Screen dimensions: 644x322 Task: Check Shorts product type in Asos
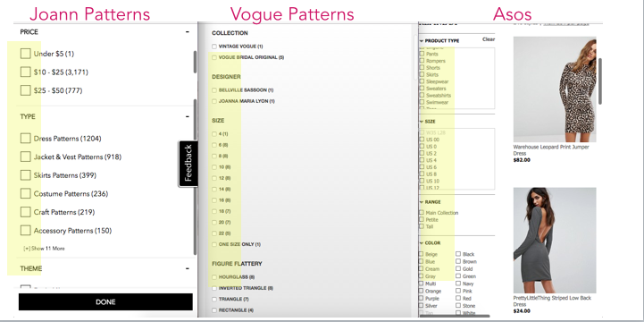422,68
